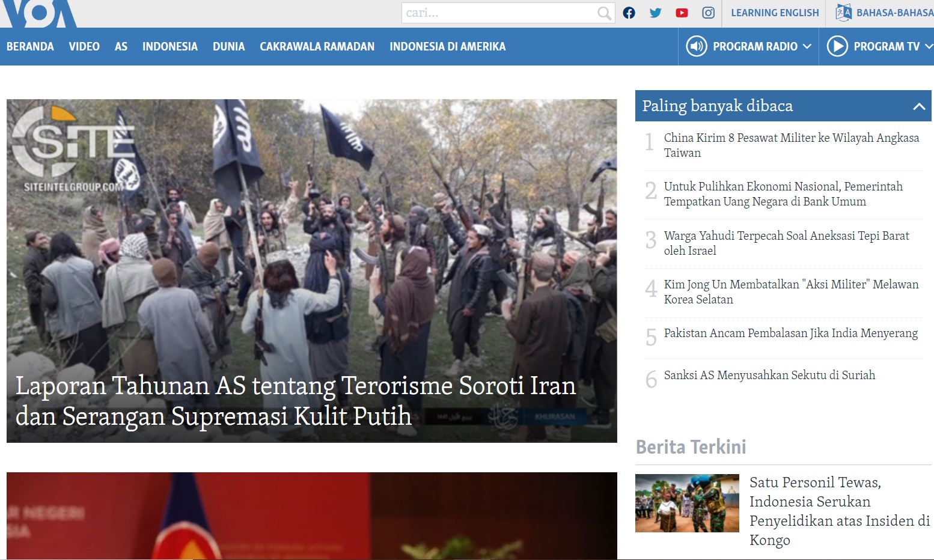Go to the Beranda menu item
The image size is (934, 560).
click(x=30, y=46)
